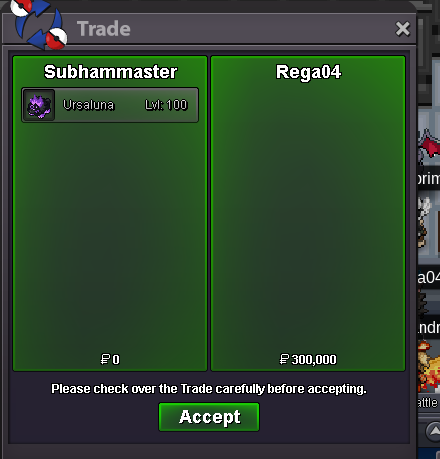Screen dimensions: 440x459
Task: Click the dark silhouette sprite under 'a04'
Action: [x=423, y=305]
